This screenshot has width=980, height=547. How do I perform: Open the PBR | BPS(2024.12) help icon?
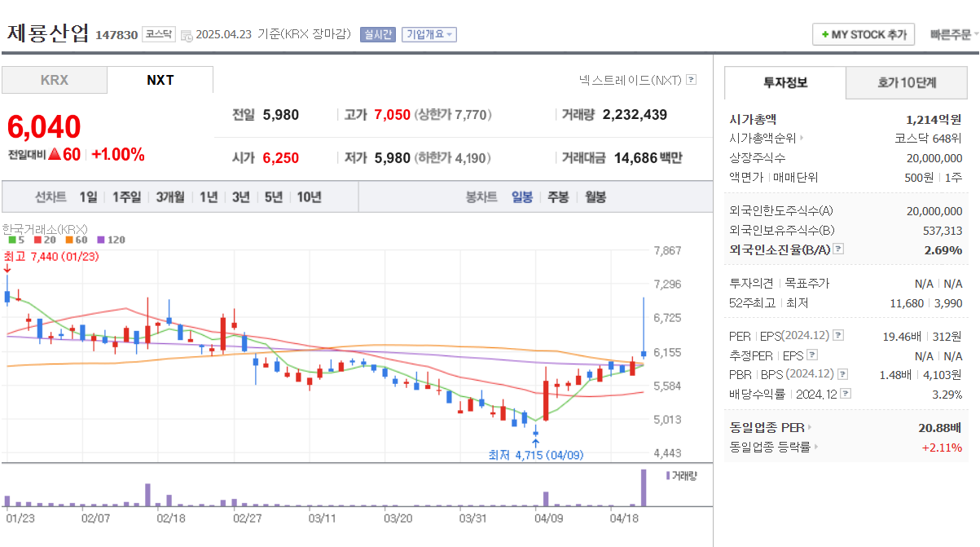(x=842, y=373)
